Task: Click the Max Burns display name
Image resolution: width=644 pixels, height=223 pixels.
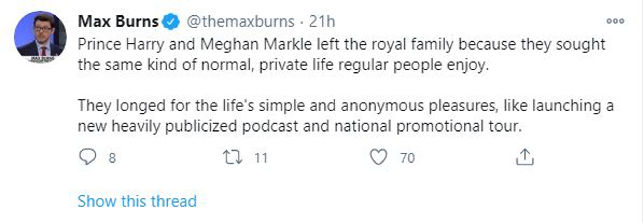Action: [118, 21]
